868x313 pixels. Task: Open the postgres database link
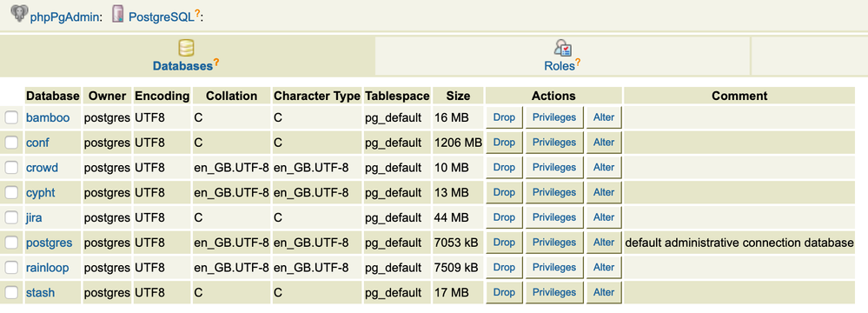pyautogui.click(x=49, y=243)
